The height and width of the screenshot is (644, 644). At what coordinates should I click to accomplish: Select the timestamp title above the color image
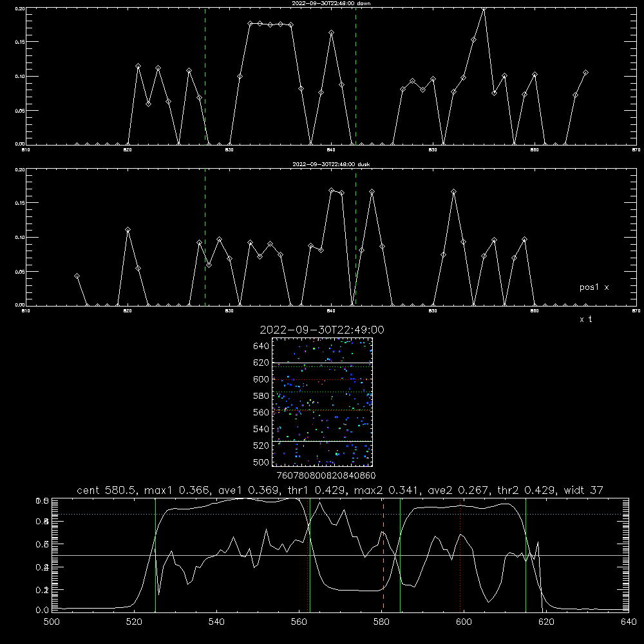pyautogui.click(x=322, y=330)
